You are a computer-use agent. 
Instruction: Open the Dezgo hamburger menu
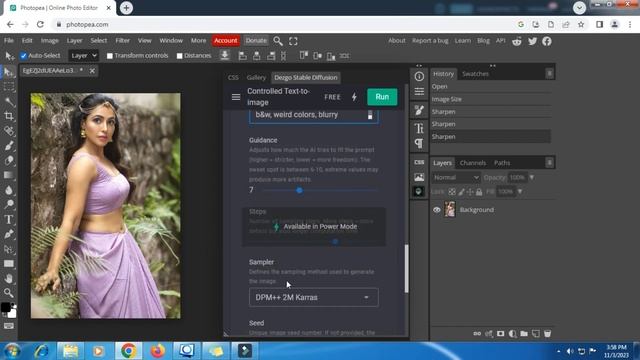point(236,97)
